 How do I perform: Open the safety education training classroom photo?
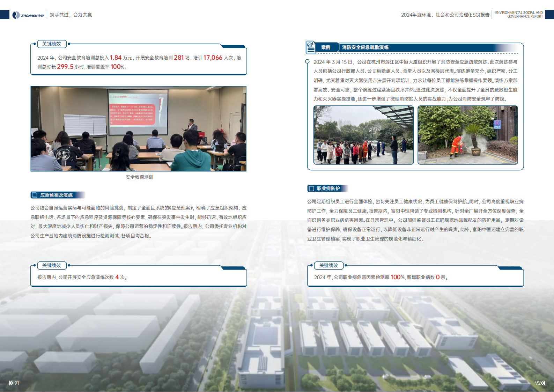(x=139, y=128)
